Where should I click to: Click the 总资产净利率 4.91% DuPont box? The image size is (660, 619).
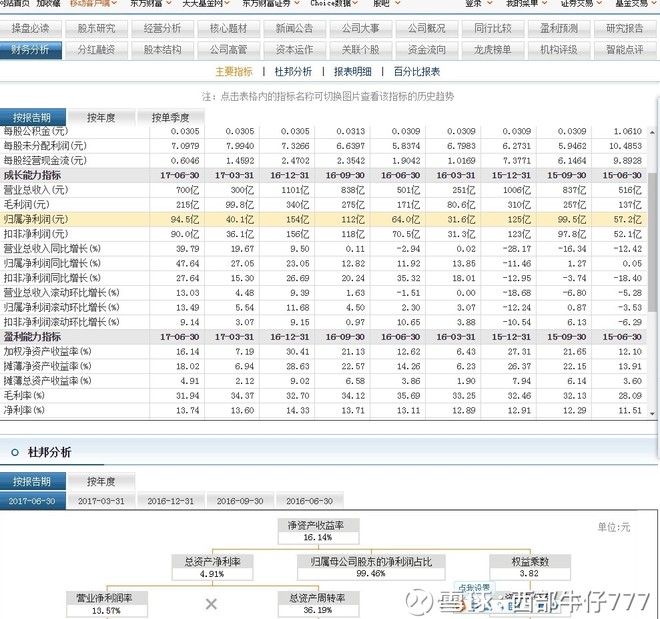[213, 568]
